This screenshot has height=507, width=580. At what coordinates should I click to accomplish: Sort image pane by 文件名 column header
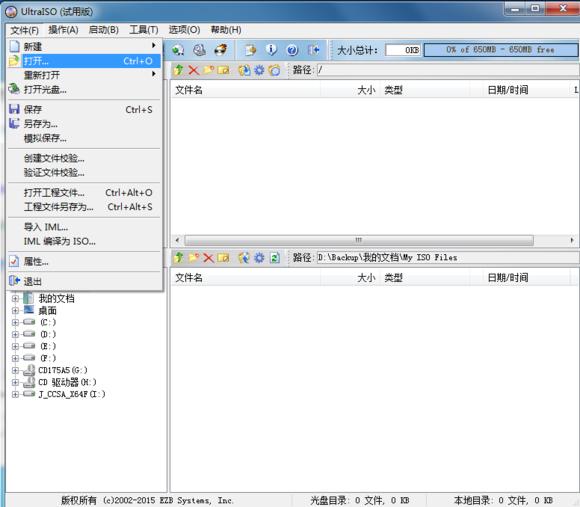click(x=246, y=90)
